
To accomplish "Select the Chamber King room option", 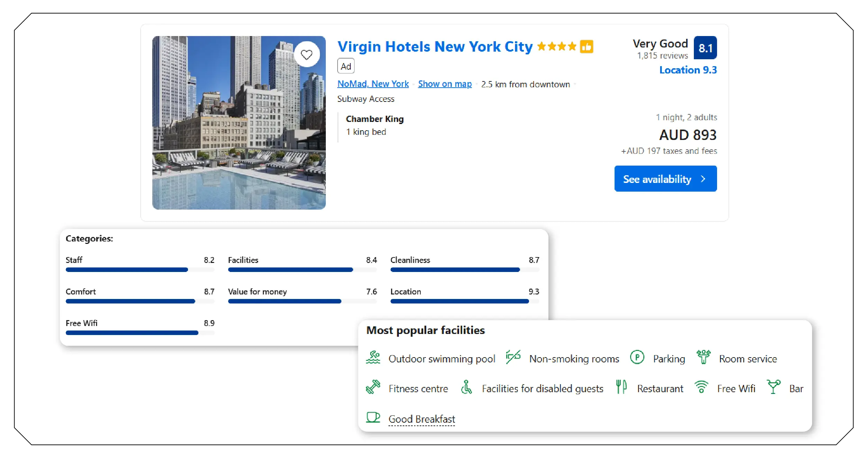I will [374, 119].
